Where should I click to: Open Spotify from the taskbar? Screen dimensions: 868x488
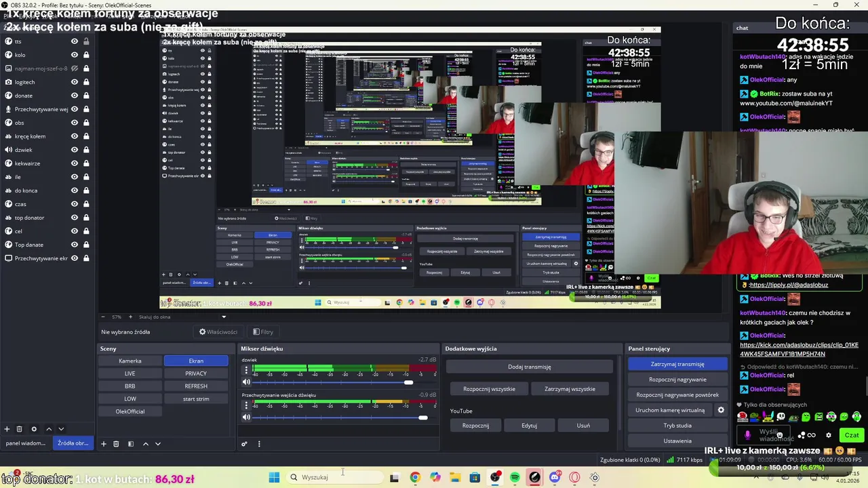tap(515, 477)
